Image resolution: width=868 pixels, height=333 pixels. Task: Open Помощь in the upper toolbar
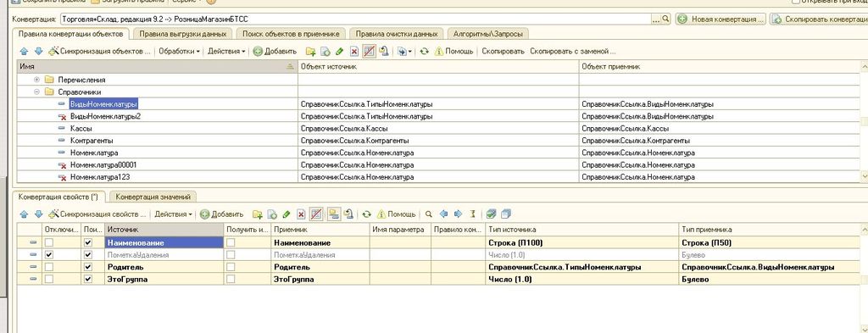point(454,52)
